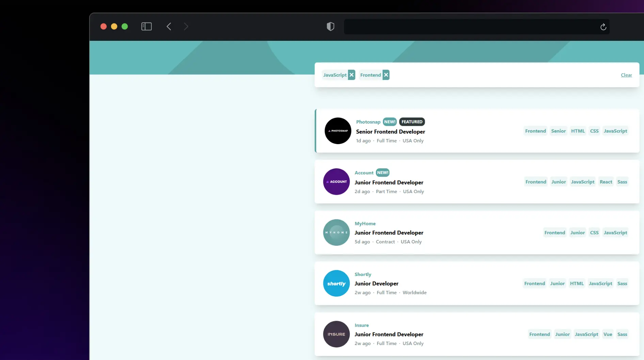Screen dimensions: 644x360
Task: Click "Worldwide" location on Shortly card
Action: [x=414, y=292]
